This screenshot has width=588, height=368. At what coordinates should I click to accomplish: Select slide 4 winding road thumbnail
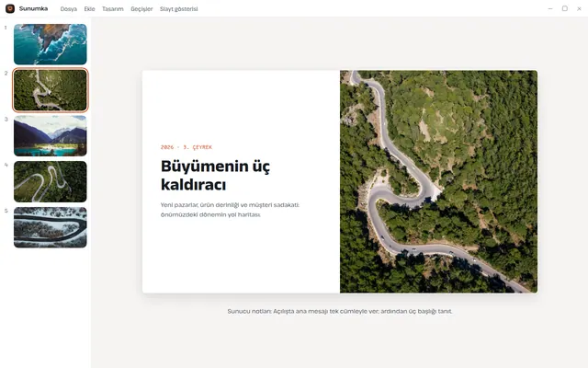coord(51,181)
